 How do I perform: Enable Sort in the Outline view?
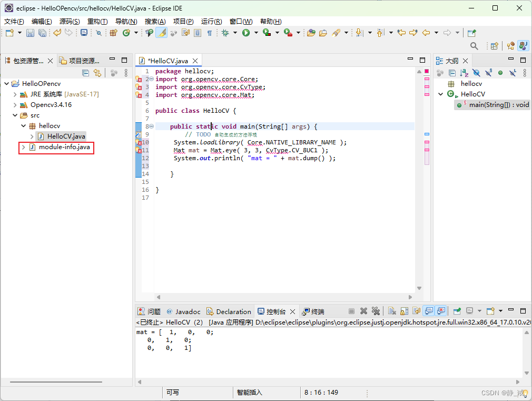464,73
